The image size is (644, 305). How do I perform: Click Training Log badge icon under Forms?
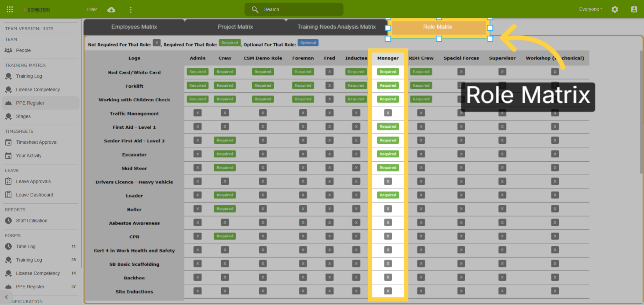8,260
